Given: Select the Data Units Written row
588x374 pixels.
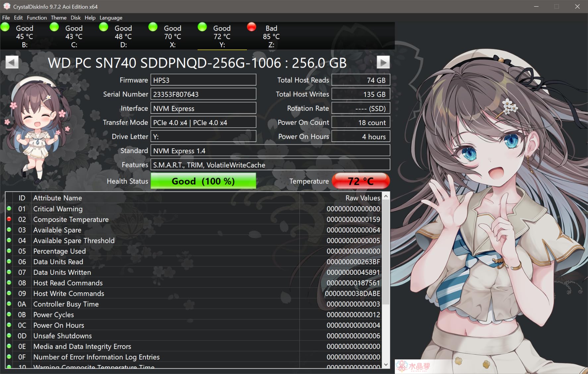Looking at the screenshot, I should point(194,272).
